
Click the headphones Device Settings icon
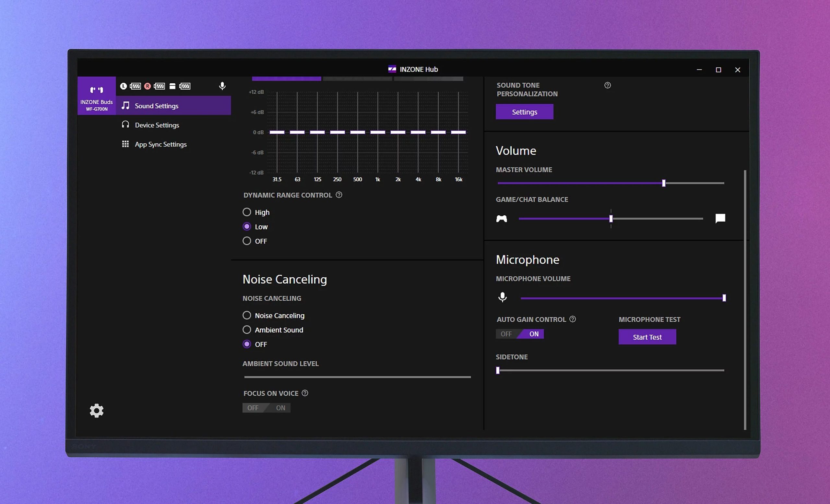126,125
